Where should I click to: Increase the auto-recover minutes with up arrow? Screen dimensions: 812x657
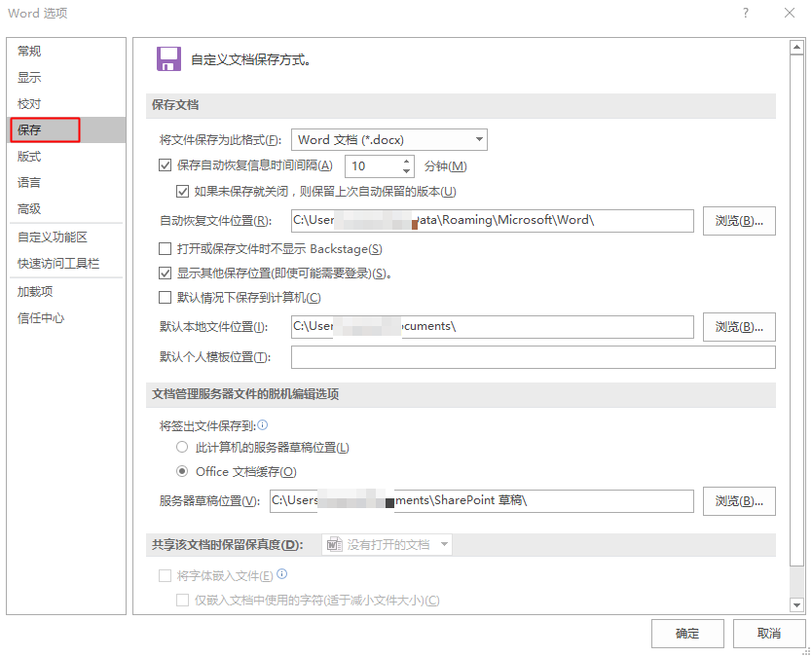point(407,161)
